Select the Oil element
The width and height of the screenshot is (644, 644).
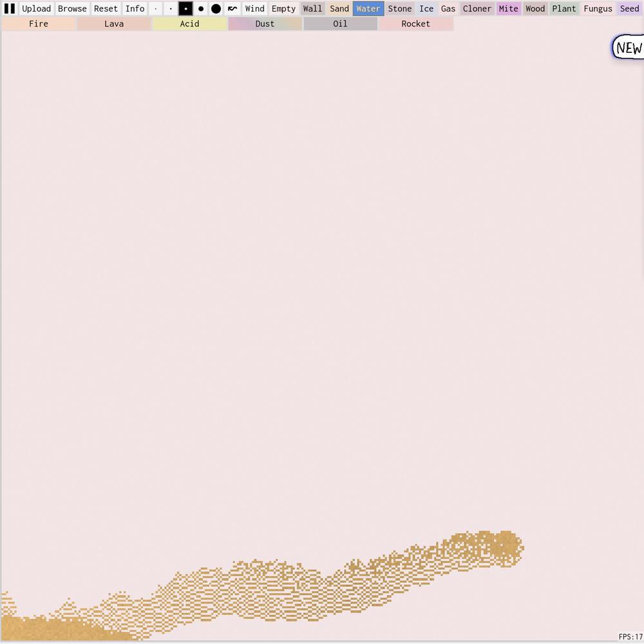tap(340, 24)
